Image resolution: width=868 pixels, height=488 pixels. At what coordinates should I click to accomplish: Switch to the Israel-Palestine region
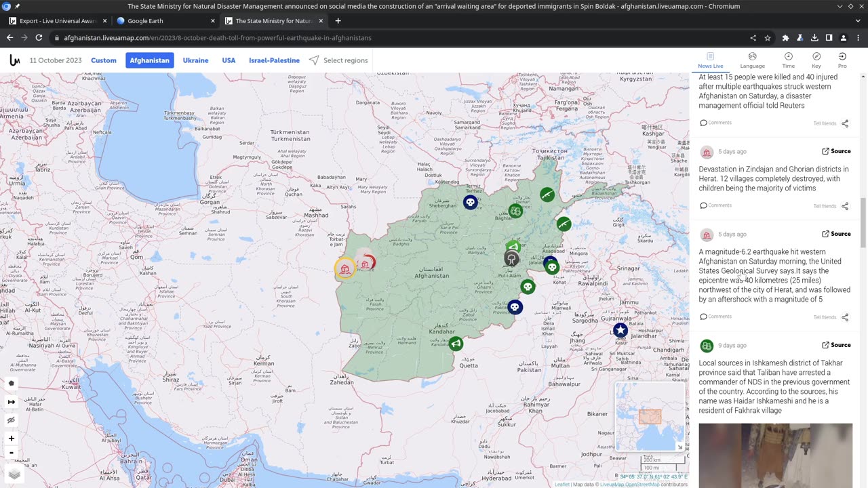click(274, 60)
